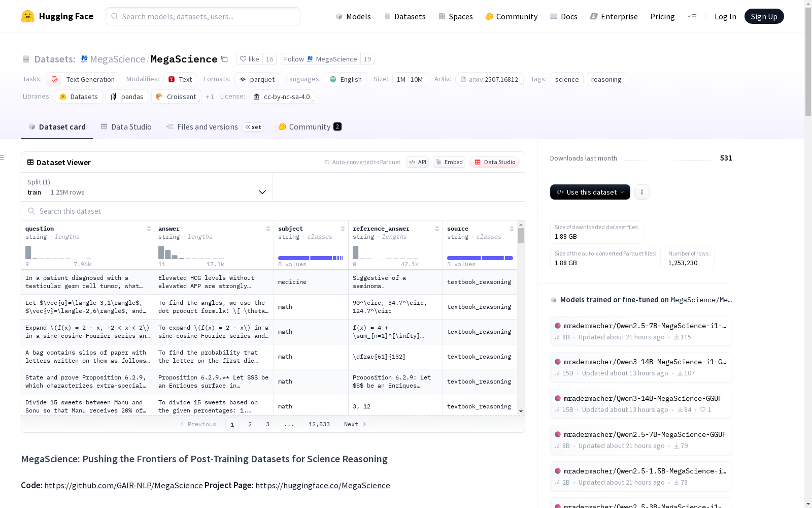Open Community in top navigation

(x=511, y=16)
